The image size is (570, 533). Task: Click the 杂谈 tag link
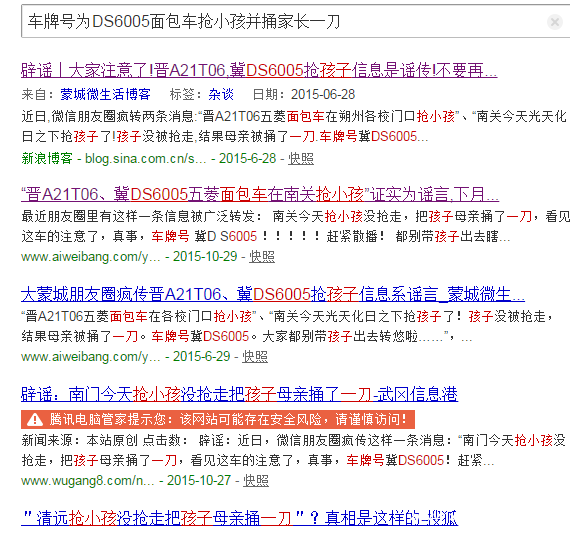(x=221, y=94)
